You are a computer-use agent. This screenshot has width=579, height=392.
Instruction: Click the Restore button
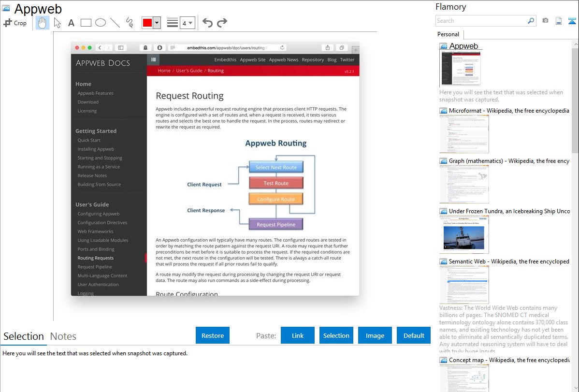pos(213,335)
